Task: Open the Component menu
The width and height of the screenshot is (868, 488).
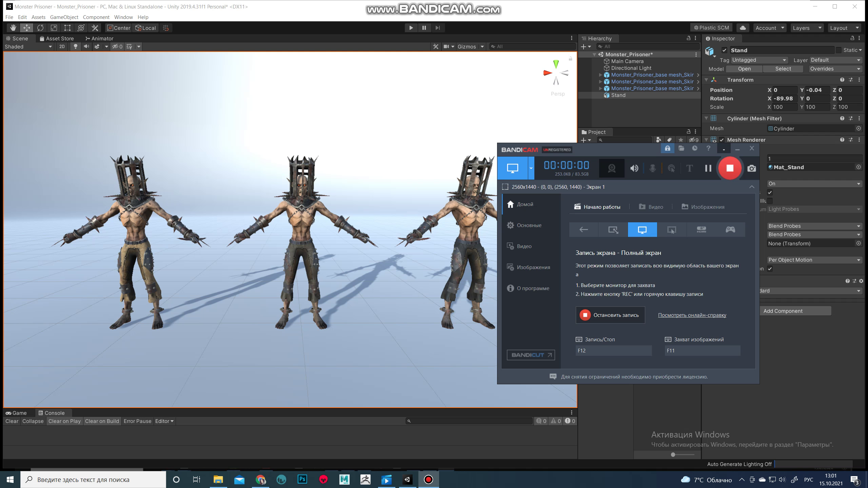Action: point(96,17)
